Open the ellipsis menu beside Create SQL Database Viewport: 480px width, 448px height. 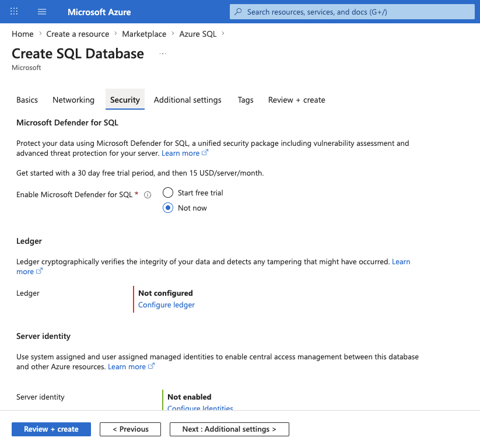[163, 54]
